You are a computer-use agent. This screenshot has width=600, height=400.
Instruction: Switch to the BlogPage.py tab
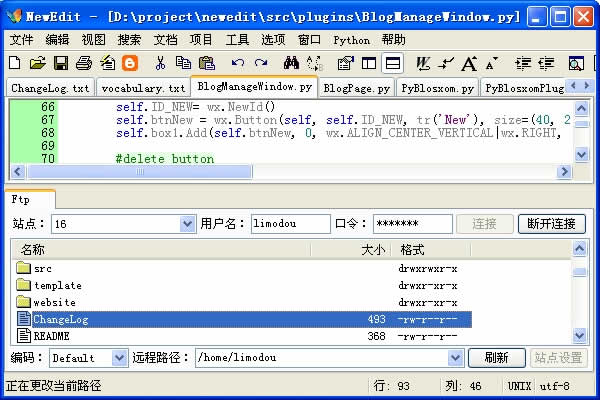click(357, 88)
